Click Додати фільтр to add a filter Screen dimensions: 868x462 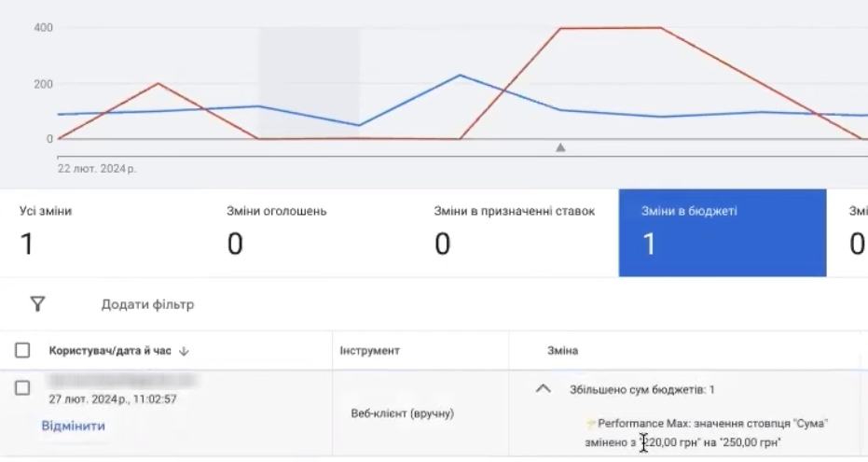[147, 304]
